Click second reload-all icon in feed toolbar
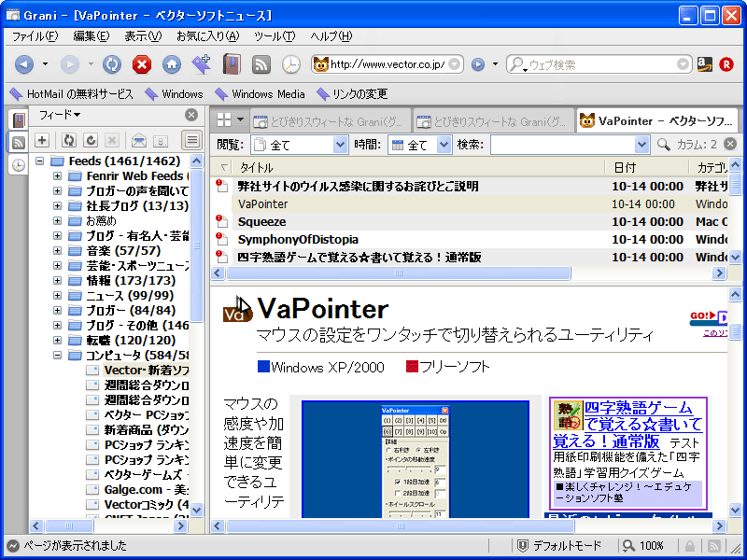This screenshot has height=560, width=747. click(x=91, y=140)
